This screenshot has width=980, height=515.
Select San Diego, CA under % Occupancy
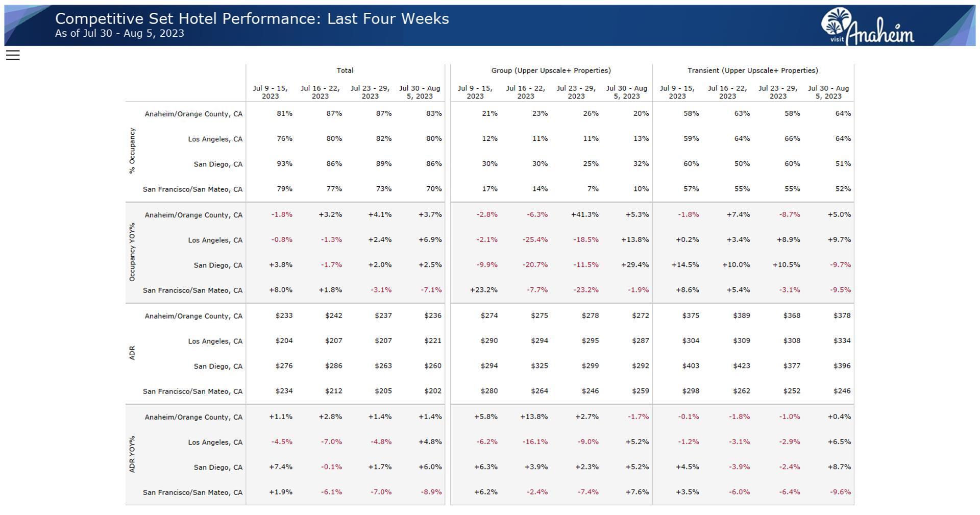tap(218, 164)
